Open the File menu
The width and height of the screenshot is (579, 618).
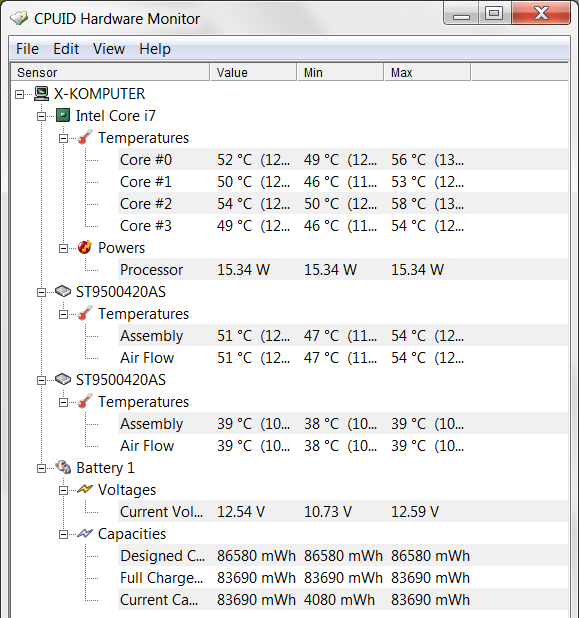(27, 49)
